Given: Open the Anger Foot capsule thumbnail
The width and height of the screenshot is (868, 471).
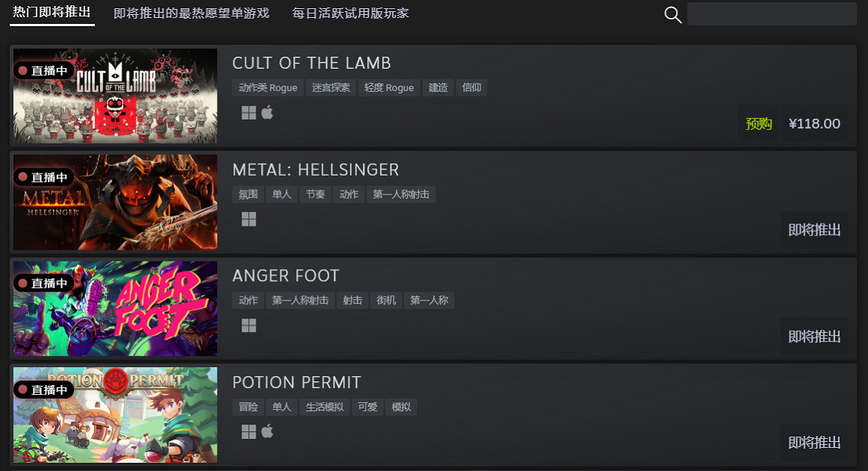Looking at the screenshot, I should coord(115,308).
